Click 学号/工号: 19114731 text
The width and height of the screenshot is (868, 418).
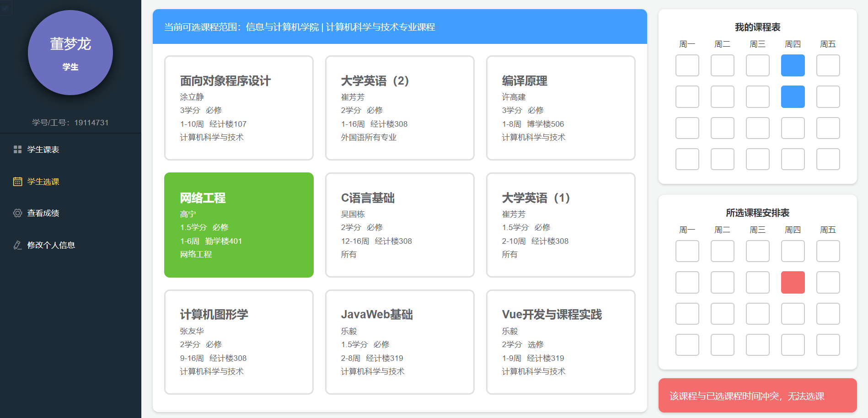(x=70, y=123)
